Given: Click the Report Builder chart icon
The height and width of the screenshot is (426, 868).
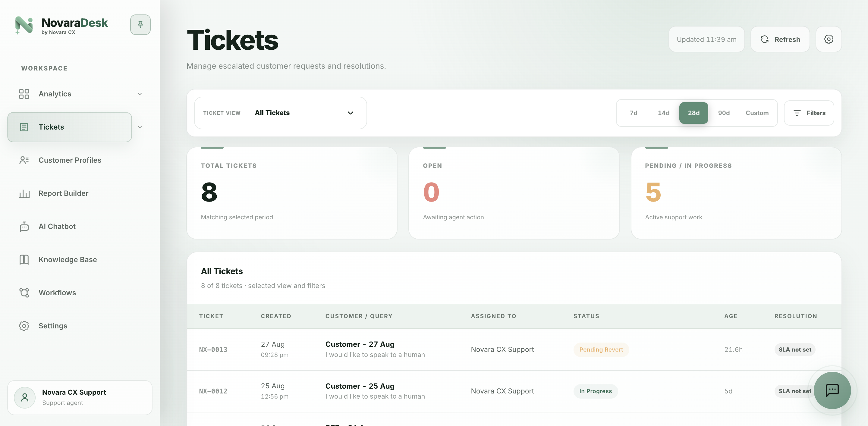Looking at the screenshot, I should [24, 193].
